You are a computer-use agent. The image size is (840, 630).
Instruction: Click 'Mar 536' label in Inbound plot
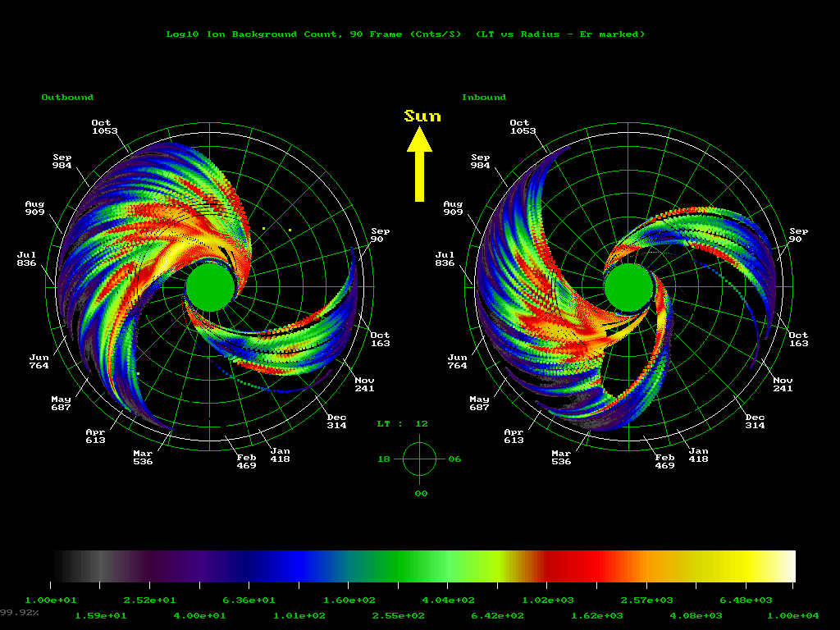pos(561,458)
